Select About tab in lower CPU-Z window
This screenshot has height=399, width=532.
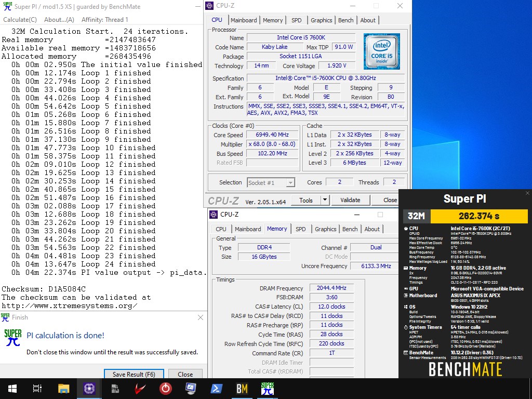[372, 229]
